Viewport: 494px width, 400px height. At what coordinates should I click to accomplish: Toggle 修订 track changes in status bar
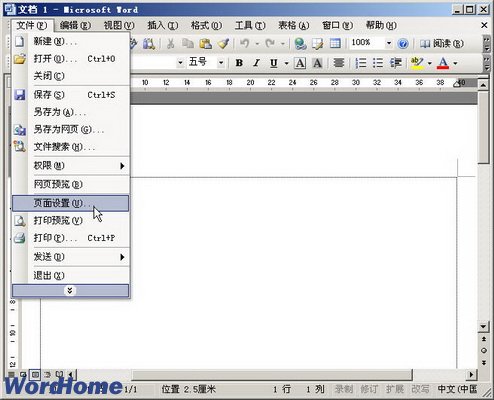369,389
